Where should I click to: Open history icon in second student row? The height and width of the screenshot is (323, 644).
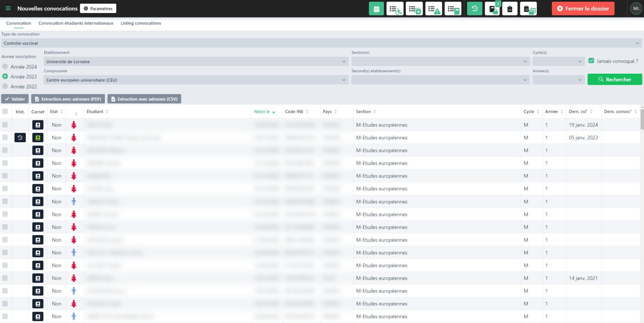[20, 138]
